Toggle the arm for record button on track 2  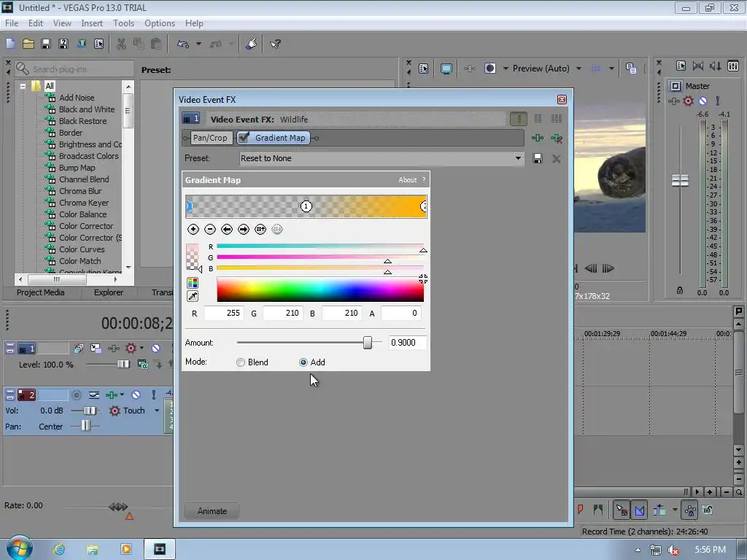point(76,394)
